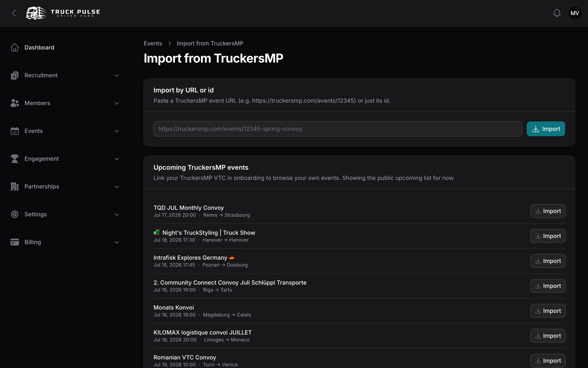Expand the Members chevron

click(x=117, y=103)
